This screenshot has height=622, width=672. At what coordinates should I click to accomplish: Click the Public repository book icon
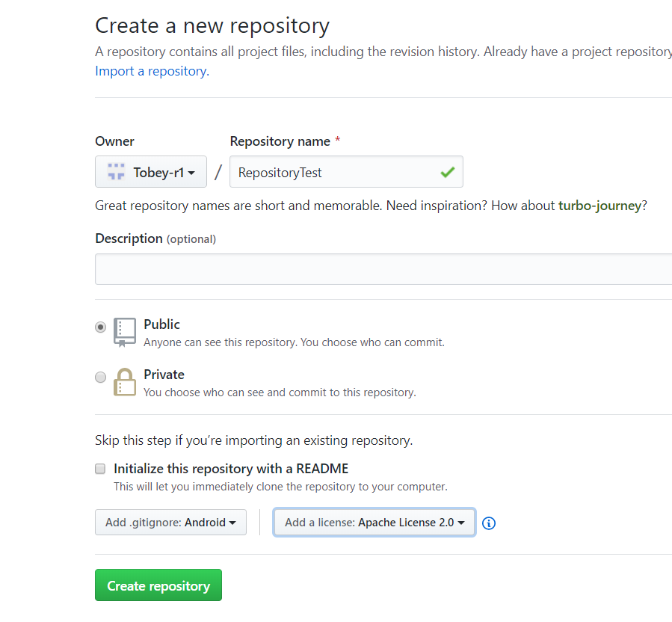tap(125, 332)
